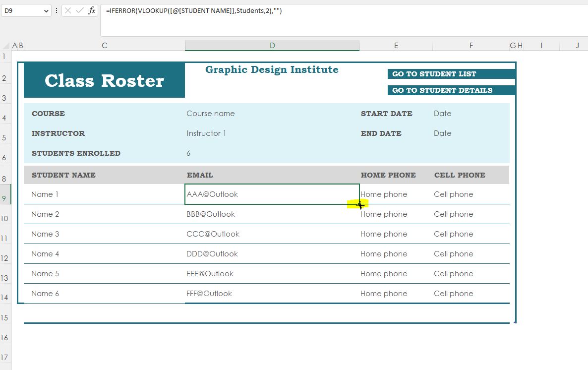Open the Go To Student List link
The image size is (588, 370).
(x=452, y=74)
